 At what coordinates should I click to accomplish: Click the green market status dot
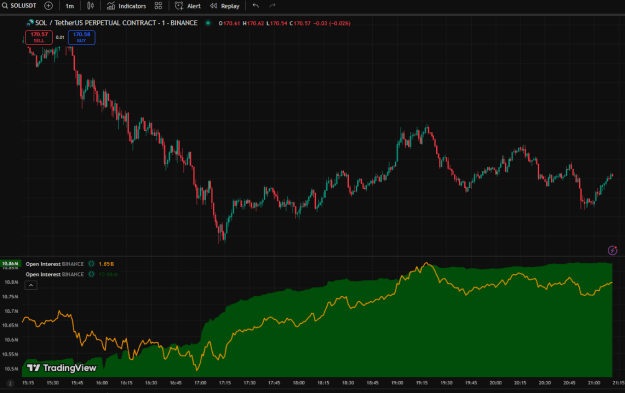pos(208,23)
